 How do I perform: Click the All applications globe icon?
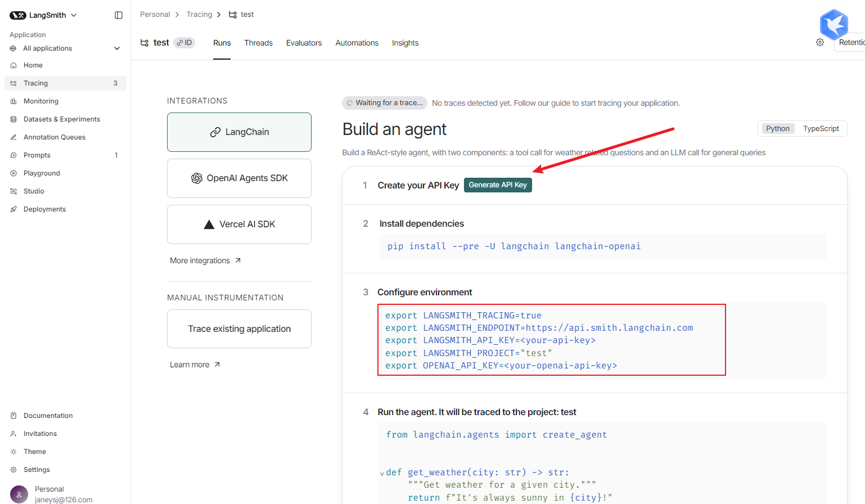13,48
